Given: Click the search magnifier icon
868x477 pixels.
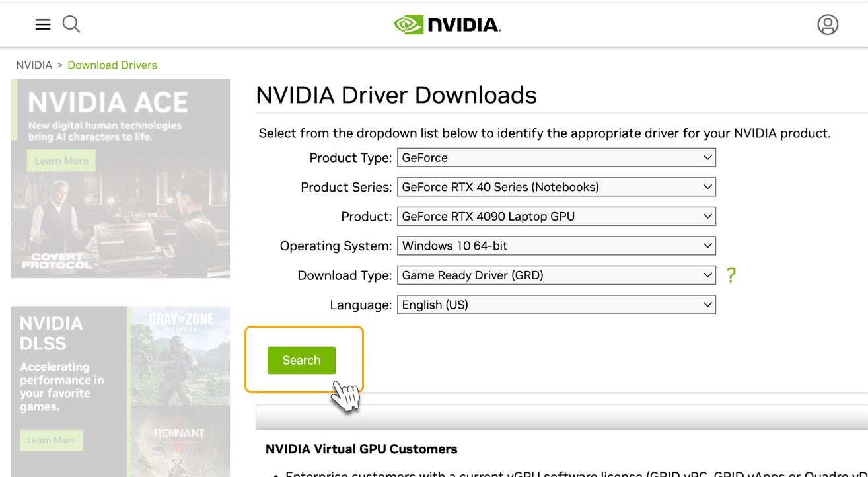Looking at the screenshot, I should click(71, 24).
